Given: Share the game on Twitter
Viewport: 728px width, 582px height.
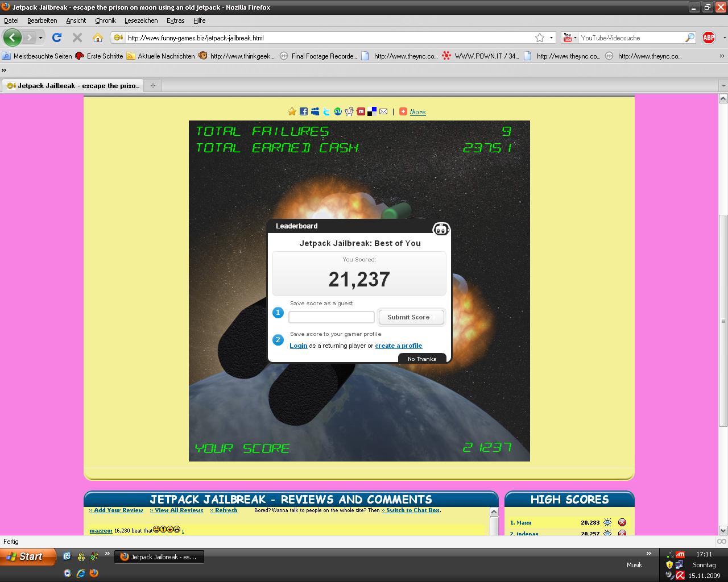Looking at the screenshot, I should (x=326, y=111).
